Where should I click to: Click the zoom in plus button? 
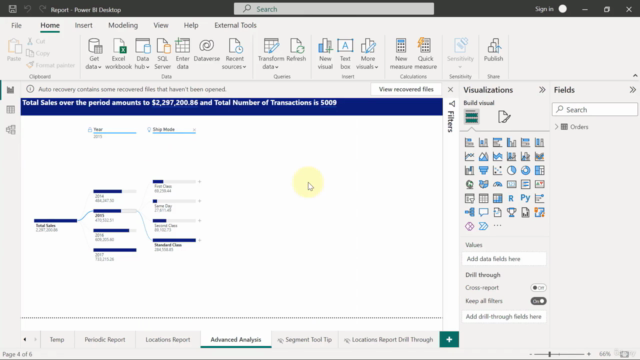[589, 354]
